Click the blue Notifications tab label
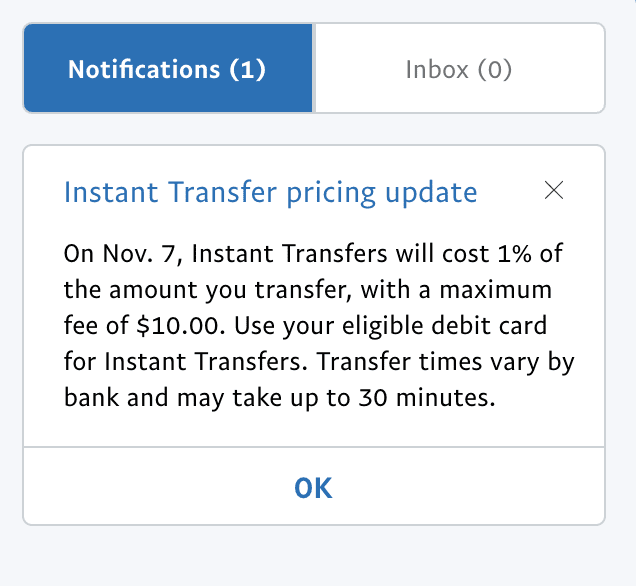 tap(167, 69)
